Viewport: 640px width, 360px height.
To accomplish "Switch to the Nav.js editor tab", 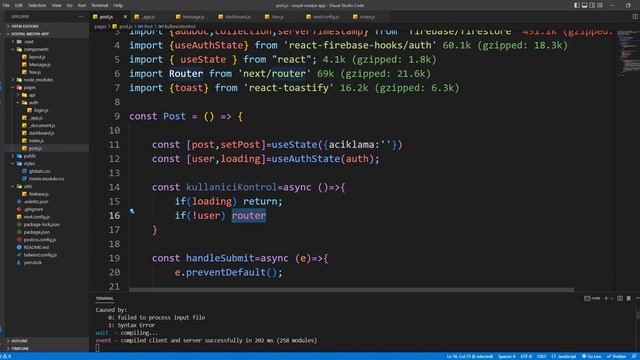I will point(278,17).
